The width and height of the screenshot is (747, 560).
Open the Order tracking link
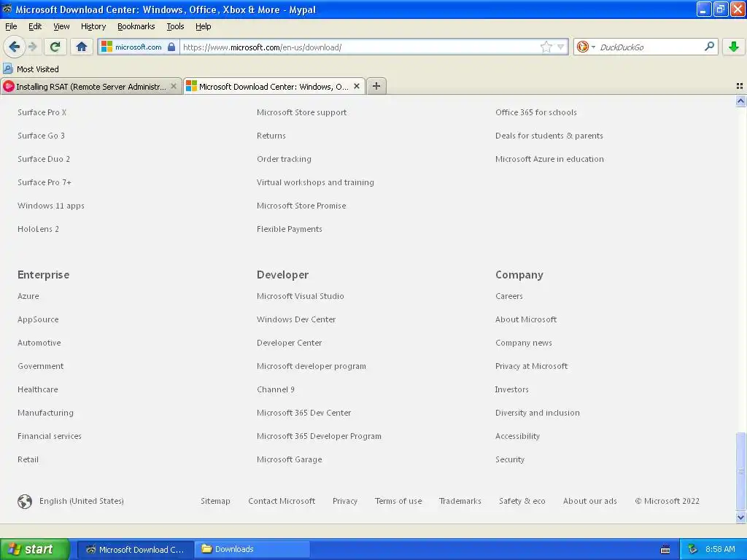pyautogui.click(x=284, y=159)
